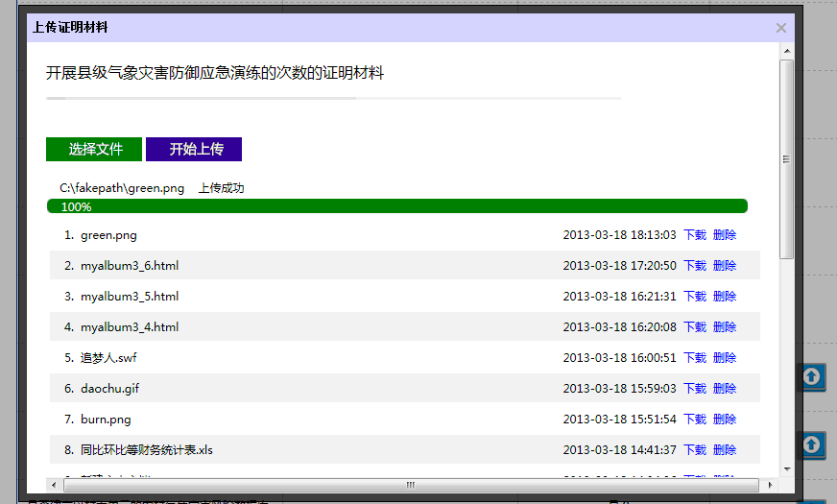Click the vertical scrollbar thumb
Screen dimensions: 837x504
coord(786,159)
